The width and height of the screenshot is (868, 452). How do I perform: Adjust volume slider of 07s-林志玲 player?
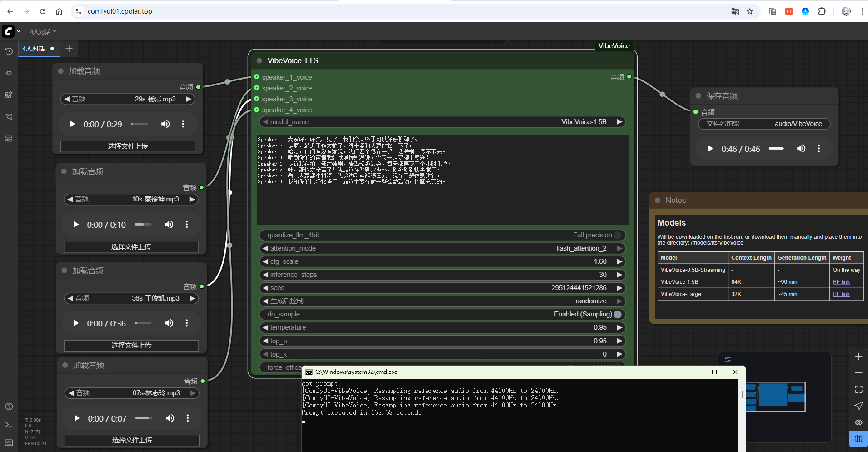144,418
